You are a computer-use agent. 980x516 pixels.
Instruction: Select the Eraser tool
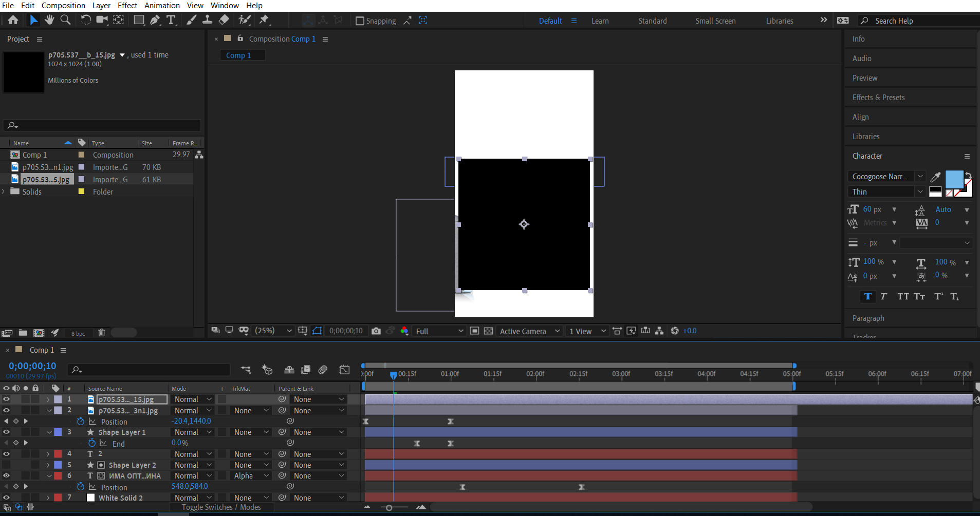[224, 20]
